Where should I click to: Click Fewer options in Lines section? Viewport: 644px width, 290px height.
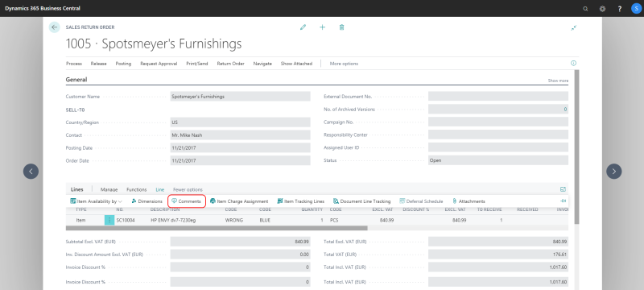coord(188,190)
